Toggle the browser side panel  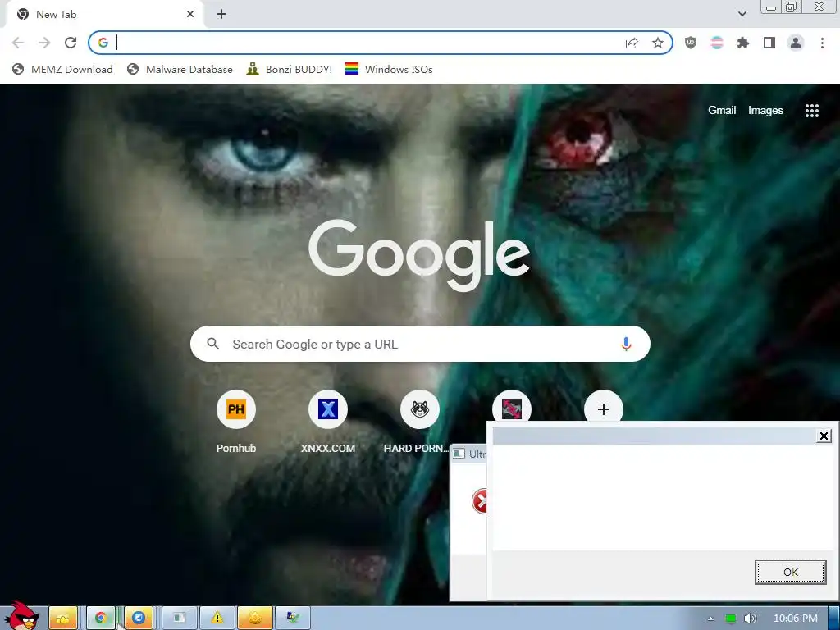point(769,43)
